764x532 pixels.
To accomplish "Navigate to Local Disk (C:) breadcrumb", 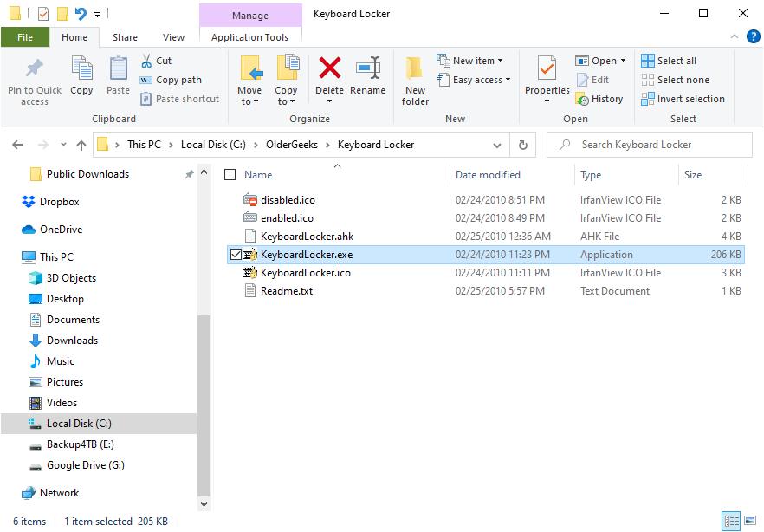I will click(x=213, y=145).
